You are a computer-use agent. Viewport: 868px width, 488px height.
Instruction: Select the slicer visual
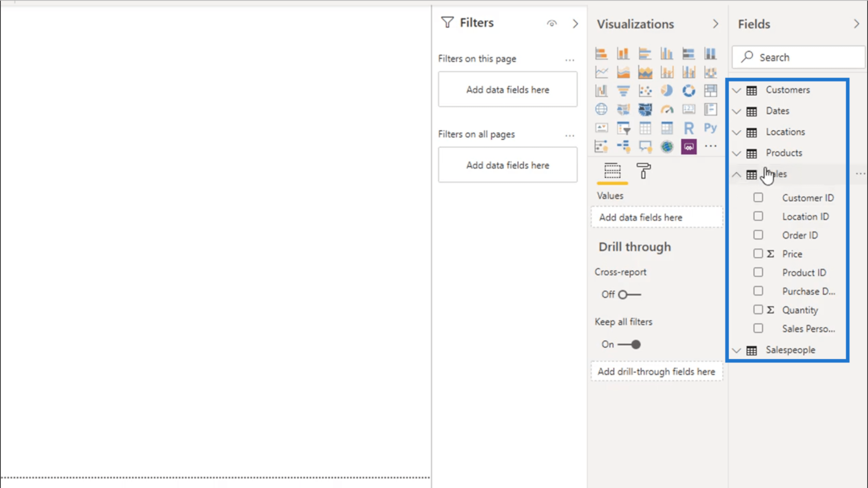click(623, 128)
